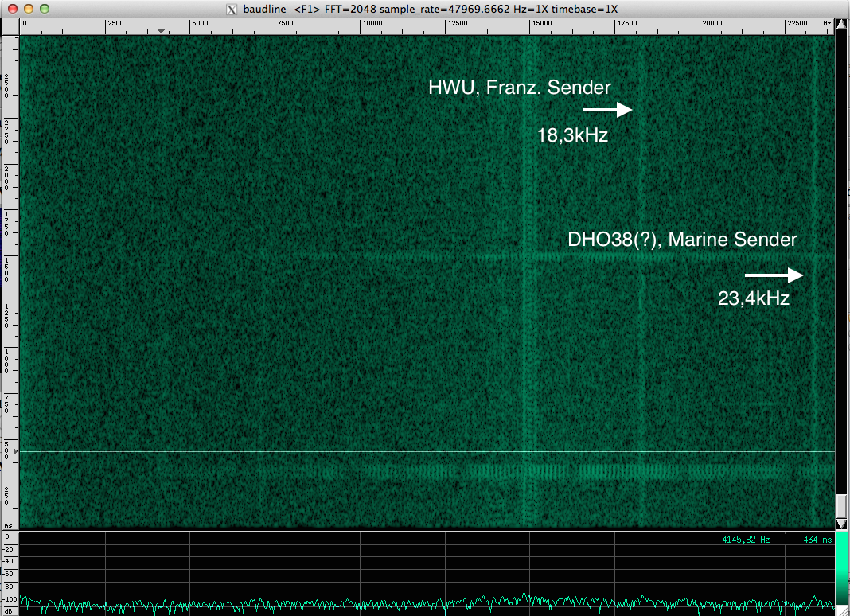Screen dimensions: 850x616
Task: Click the 10000 mark on frequency ruler
Action: 371,24
